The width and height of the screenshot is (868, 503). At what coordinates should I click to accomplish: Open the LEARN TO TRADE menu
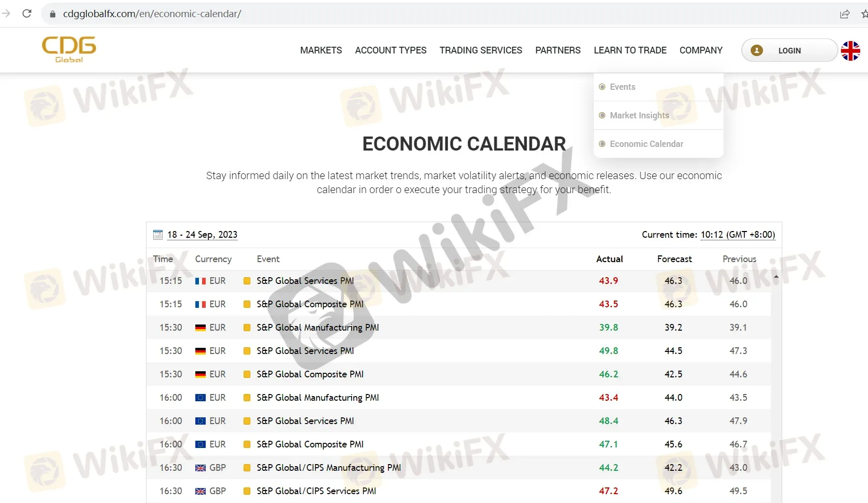(630, 50)
